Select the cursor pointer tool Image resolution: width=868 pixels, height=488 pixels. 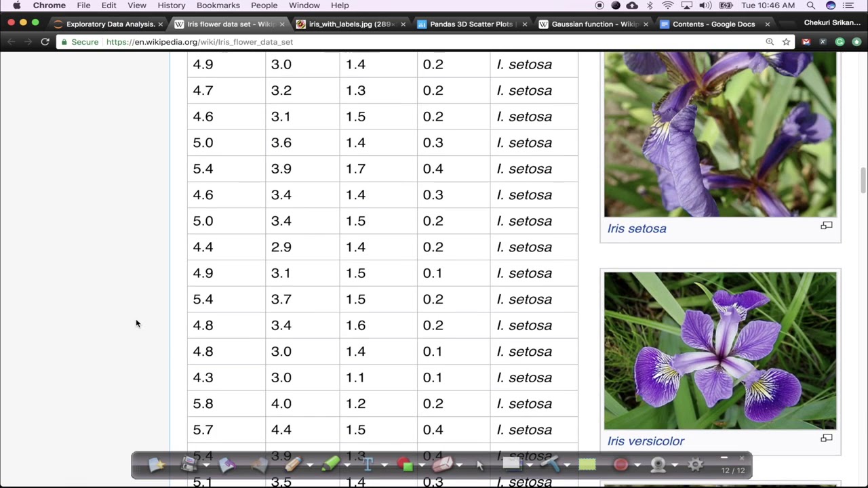click(480, 465)
